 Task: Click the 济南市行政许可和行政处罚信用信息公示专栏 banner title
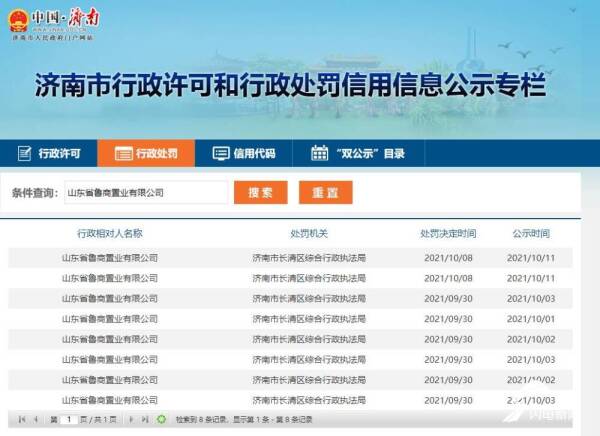tap(290, 85)
